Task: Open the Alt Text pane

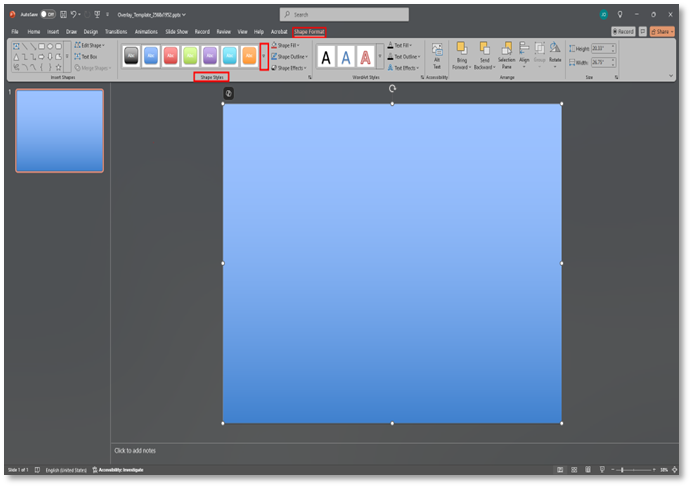Action: pos(436,56)
